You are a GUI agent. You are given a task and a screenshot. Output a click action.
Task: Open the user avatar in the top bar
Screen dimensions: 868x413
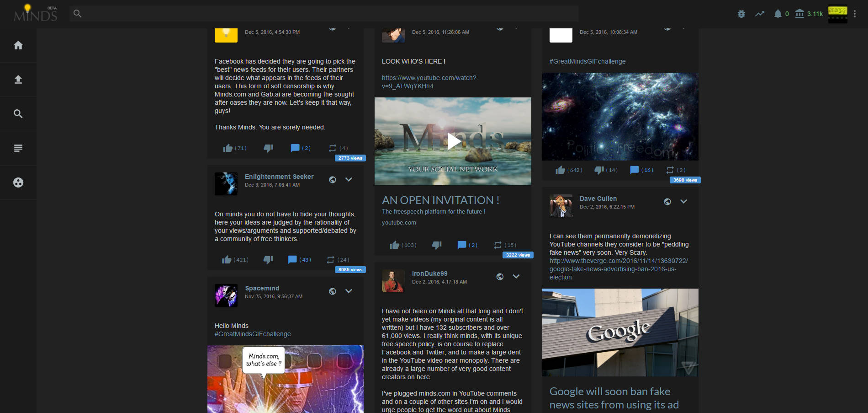coord(837,14)
